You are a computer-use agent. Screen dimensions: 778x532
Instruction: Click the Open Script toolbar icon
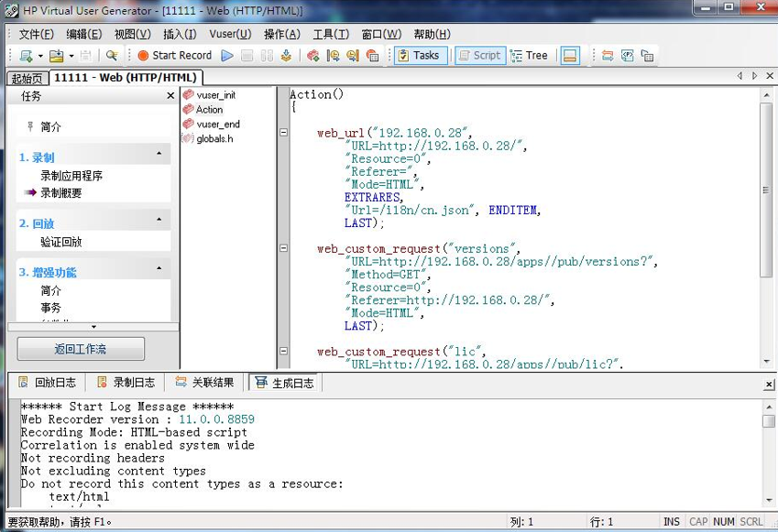tap(57, 56)
